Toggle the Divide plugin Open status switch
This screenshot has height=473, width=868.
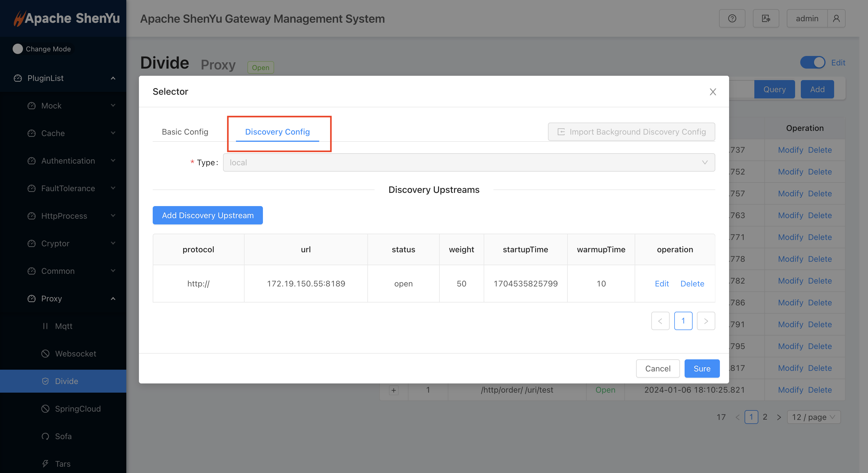pos(813,62)
